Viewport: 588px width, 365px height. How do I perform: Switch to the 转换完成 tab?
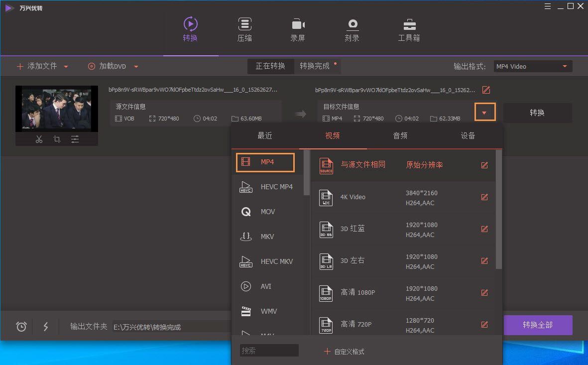click(x=314, y=66)
